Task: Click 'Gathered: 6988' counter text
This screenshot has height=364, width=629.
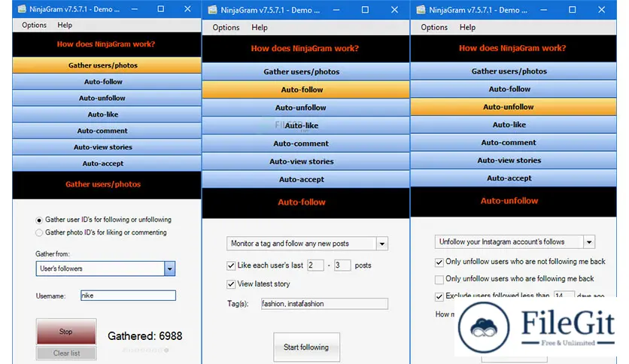Action: pos(144,336)
